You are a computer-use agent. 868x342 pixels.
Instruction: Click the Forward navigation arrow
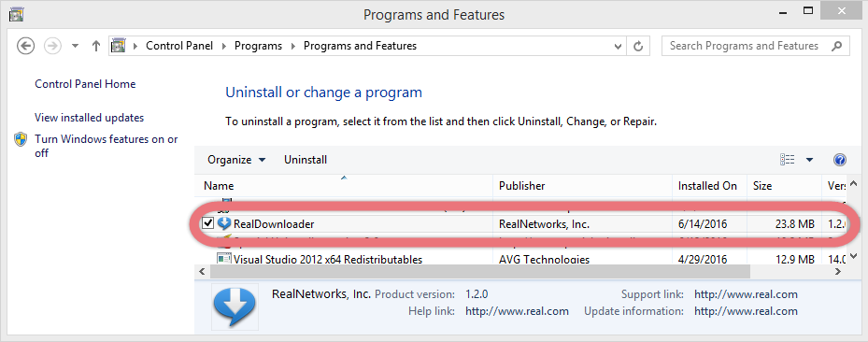(52, 46)
